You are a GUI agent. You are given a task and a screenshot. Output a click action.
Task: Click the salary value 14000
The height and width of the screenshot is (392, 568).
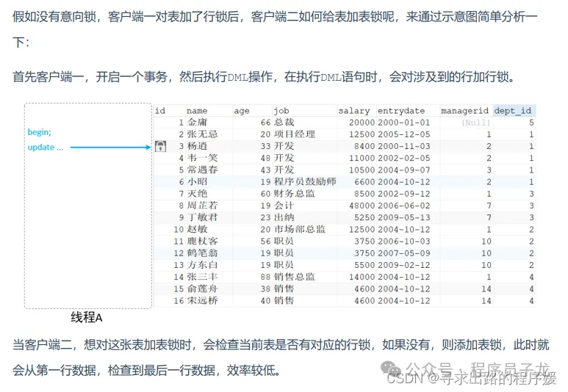362,277
